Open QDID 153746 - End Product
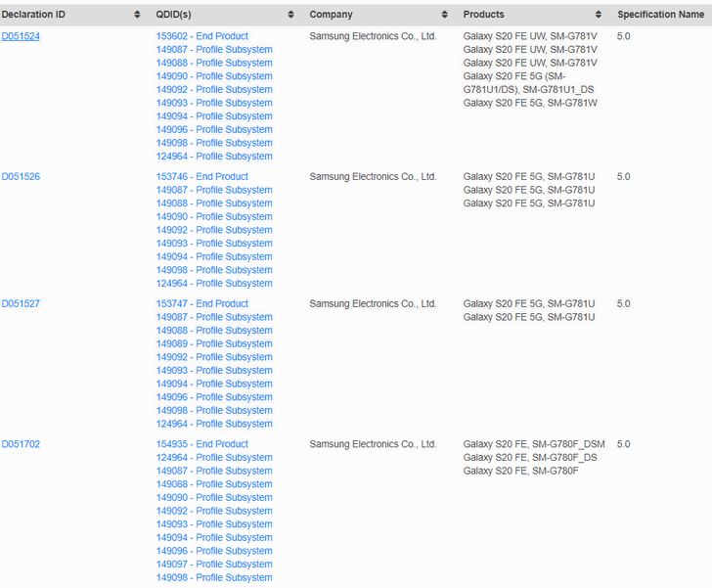 click(x=202, y=177)
